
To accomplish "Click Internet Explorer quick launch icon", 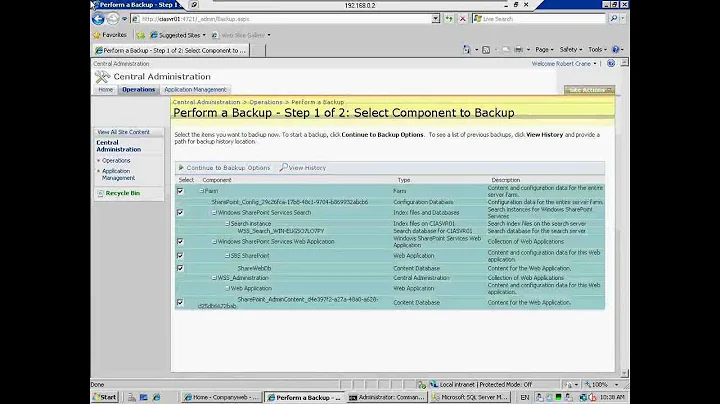I will pos(156,397).
